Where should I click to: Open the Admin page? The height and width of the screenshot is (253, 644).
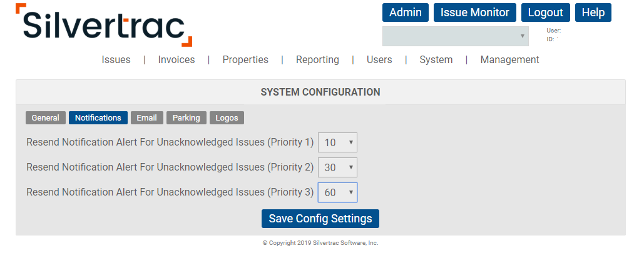coord(405,12)
